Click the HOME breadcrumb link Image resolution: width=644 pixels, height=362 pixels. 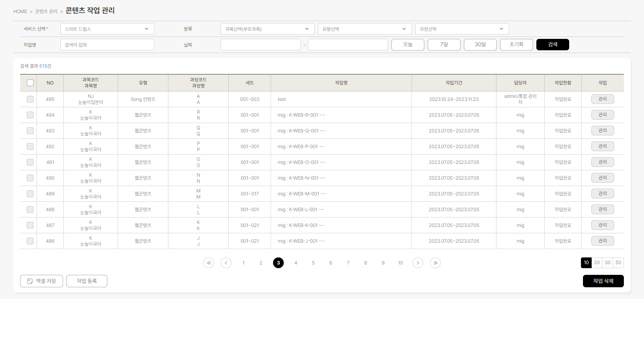click(x=20, y=11)
